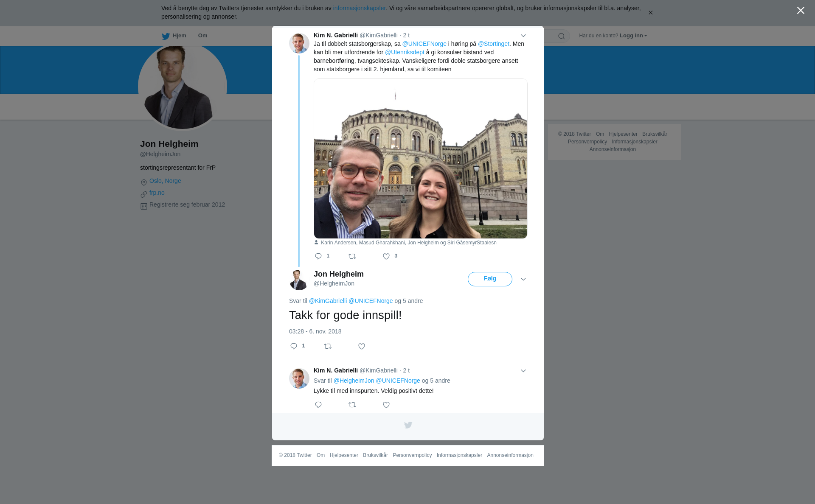The height and width of the screenshot is (504, 815).
Task: Retweet Kim's 'Lykke til med innspurten' tweet
Action: click(352, 405)
